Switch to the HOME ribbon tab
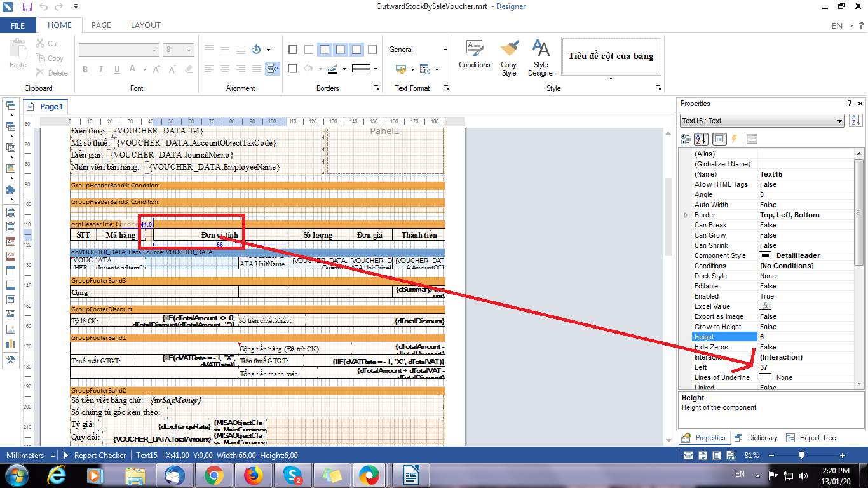 60,25
